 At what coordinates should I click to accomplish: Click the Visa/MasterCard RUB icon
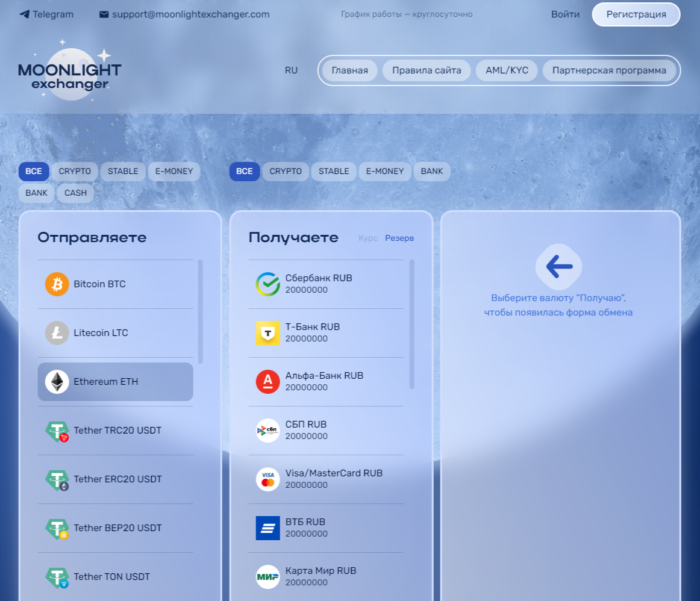(x=267, y=479)
